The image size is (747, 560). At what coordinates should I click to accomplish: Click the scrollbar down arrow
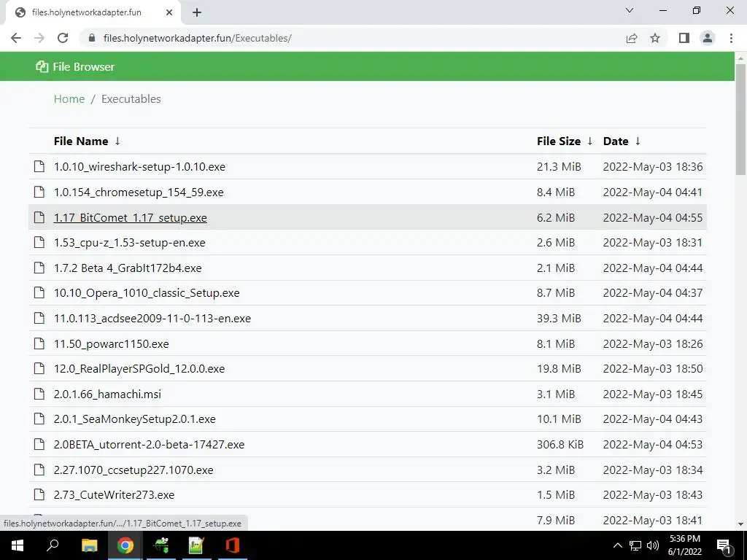click(x=741, y=524)
